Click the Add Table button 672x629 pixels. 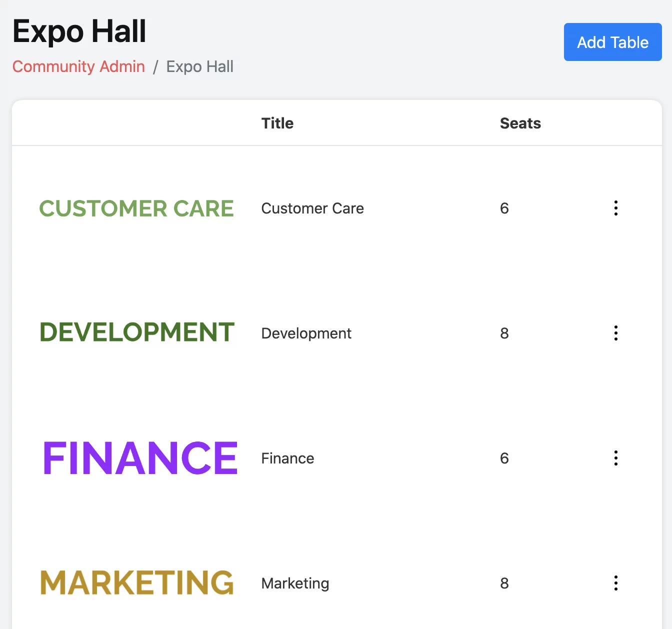click(612, 42)
